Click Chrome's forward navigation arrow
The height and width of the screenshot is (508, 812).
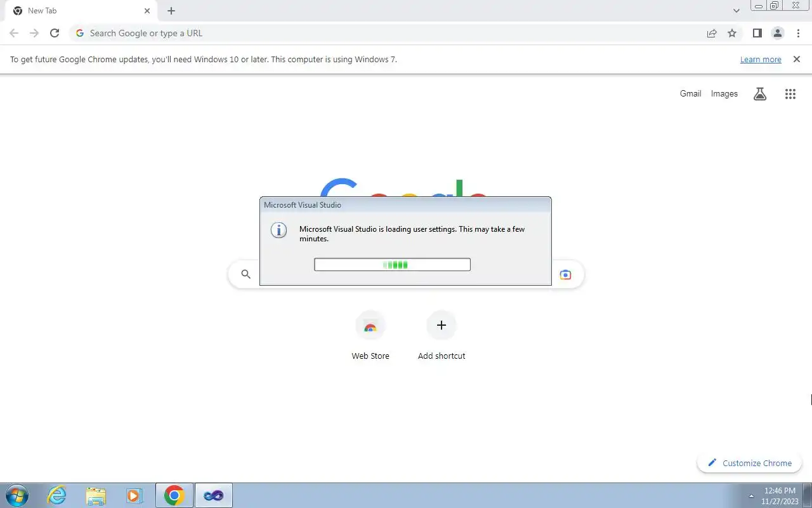point(34,33)
